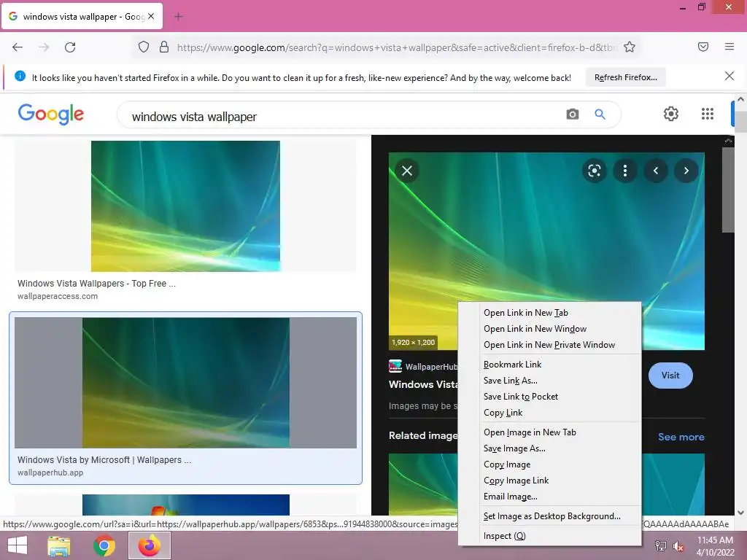
Task: Open the Google apps grid
Action: pyautogui.click(x=708, y=114)
